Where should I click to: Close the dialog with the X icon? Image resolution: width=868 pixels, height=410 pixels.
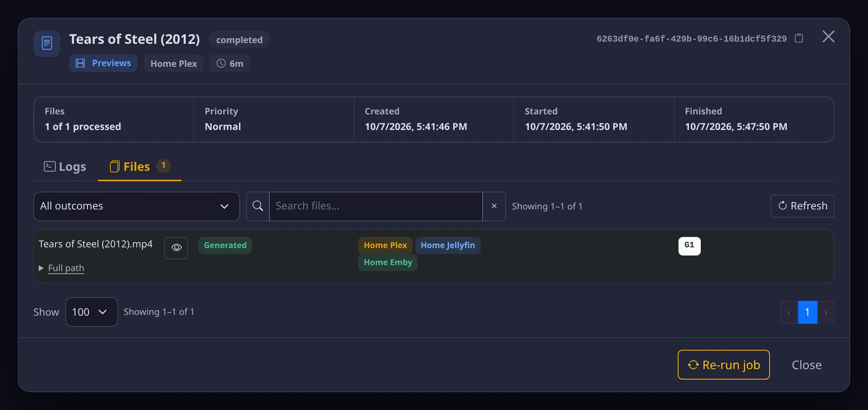tap(829, 37)
